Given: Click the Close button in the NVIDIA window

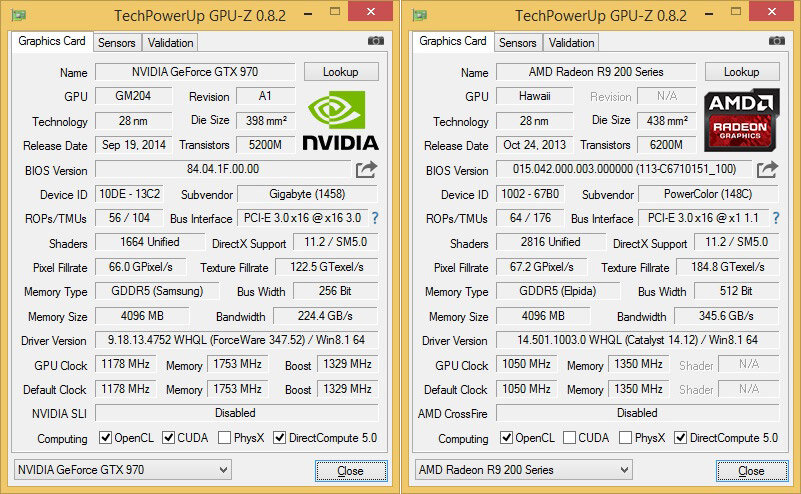Looking at the screenshot, I should (x=351, y=471).
